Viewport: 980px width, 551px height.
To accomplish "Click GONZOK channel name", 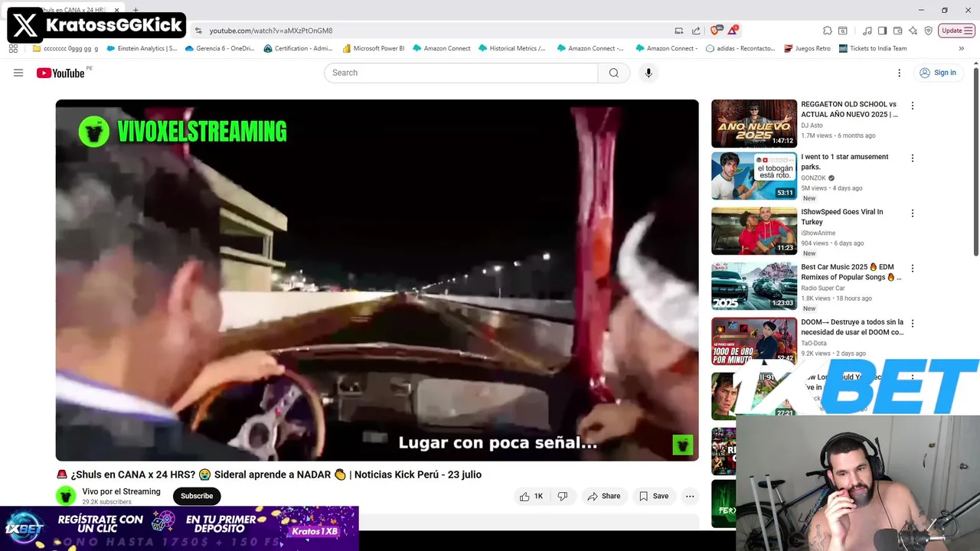I will click(813, 178).
